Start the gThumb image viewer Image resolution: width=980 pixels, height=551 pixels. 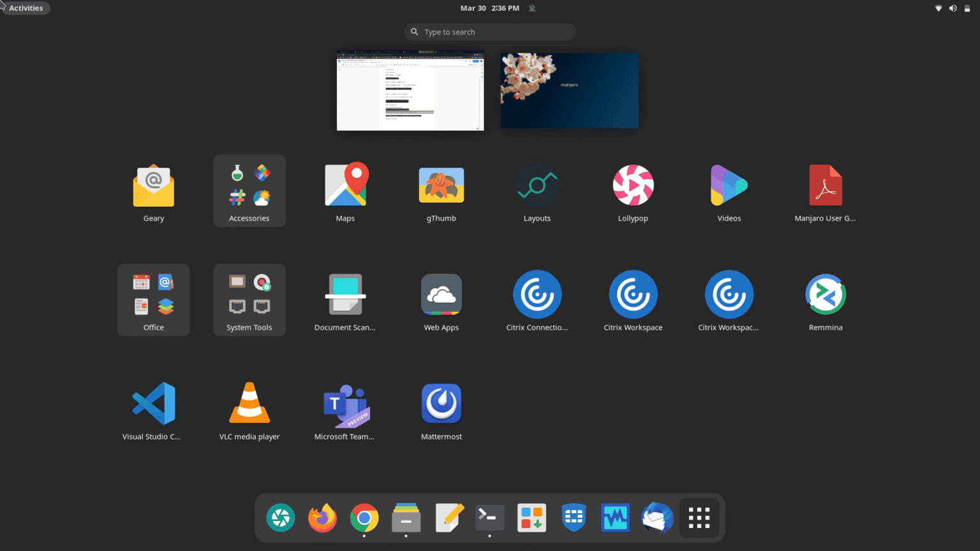[x=441, y=185]
